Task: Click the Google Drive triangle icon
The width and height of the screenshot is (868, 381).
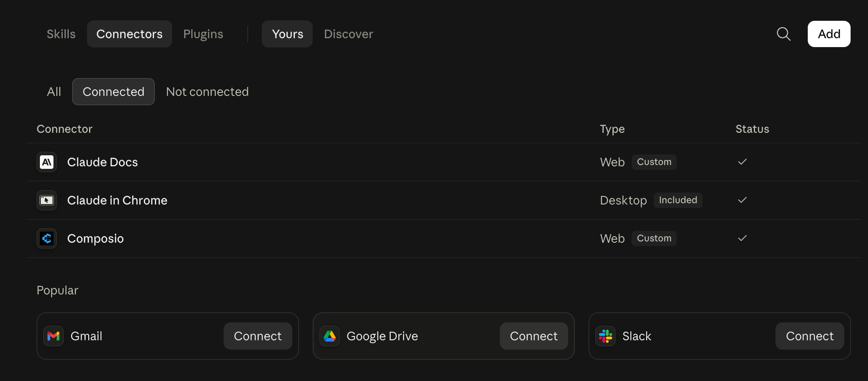Action: click(330, 336)
